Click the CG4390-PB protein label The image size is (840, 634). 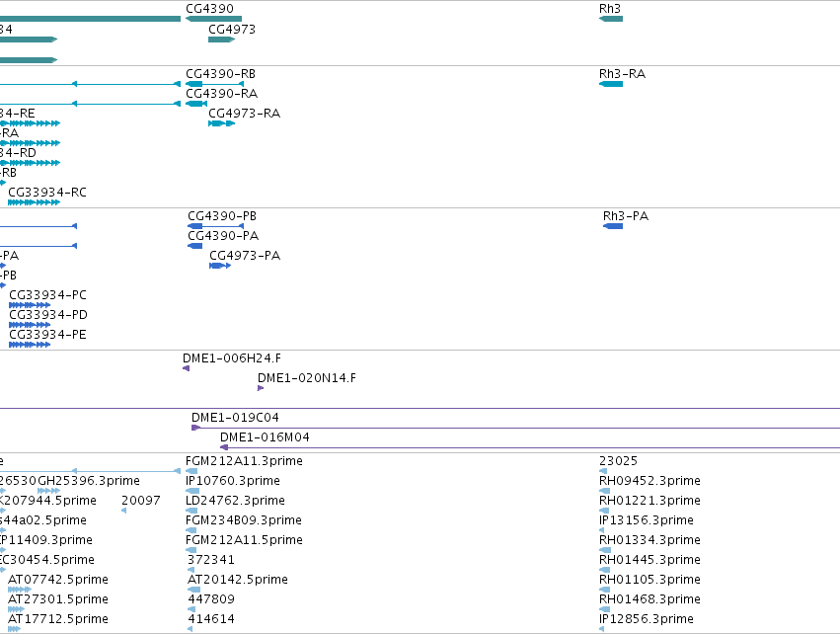222,216
